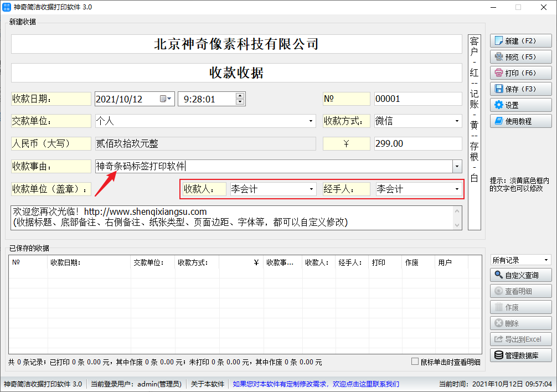
Task: Click the 预览 (F5) button
Action: click(x=521, y=57)
